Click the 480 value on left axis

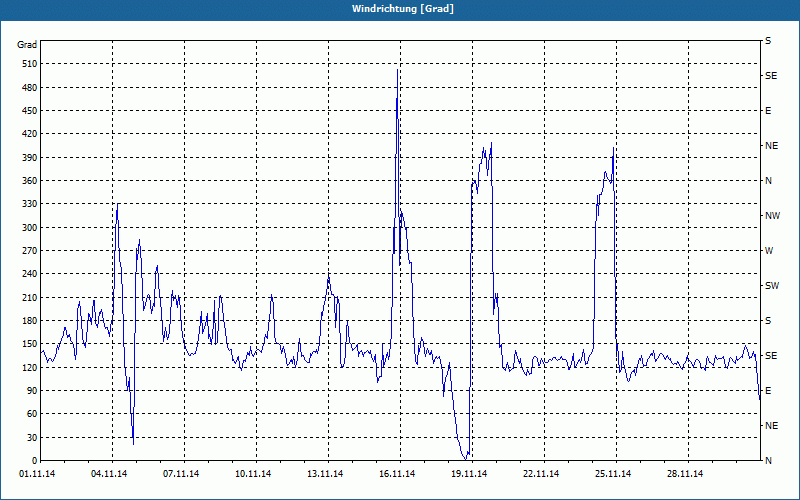point(31,88)
